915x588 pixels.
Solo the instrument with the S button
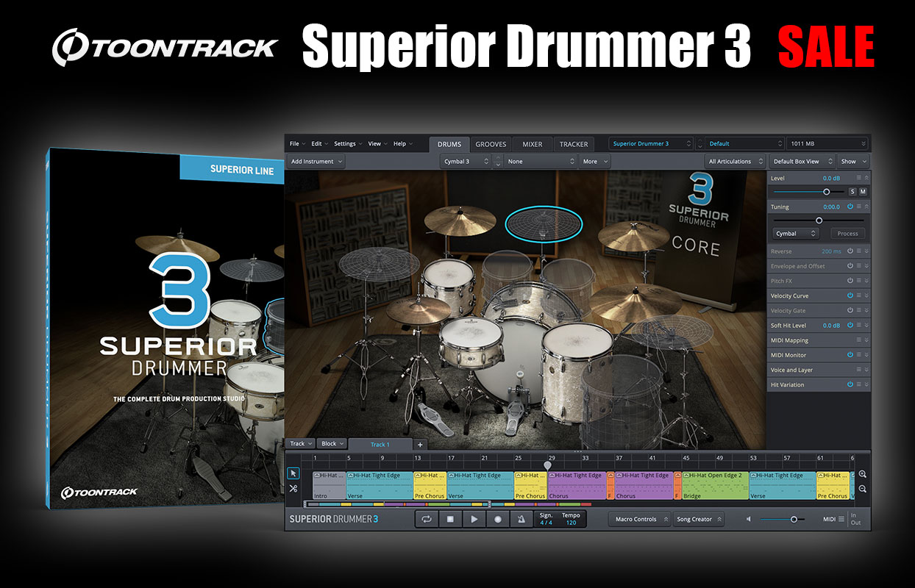point(852,191)
